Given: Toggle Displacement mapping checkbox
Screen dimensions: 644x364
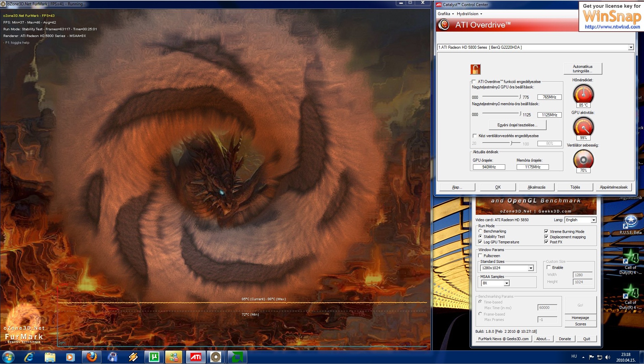Looking at the screenshot, I should pyautogui.click(x=546, y=237).
